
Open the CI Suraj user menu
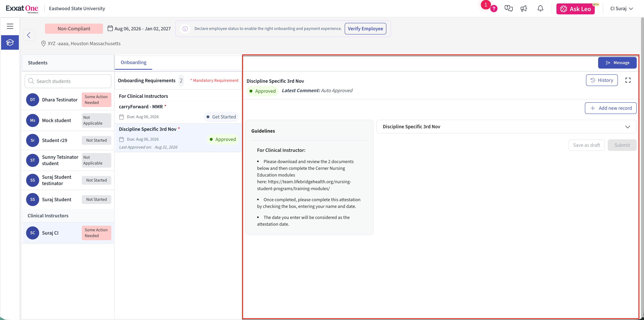622,9
